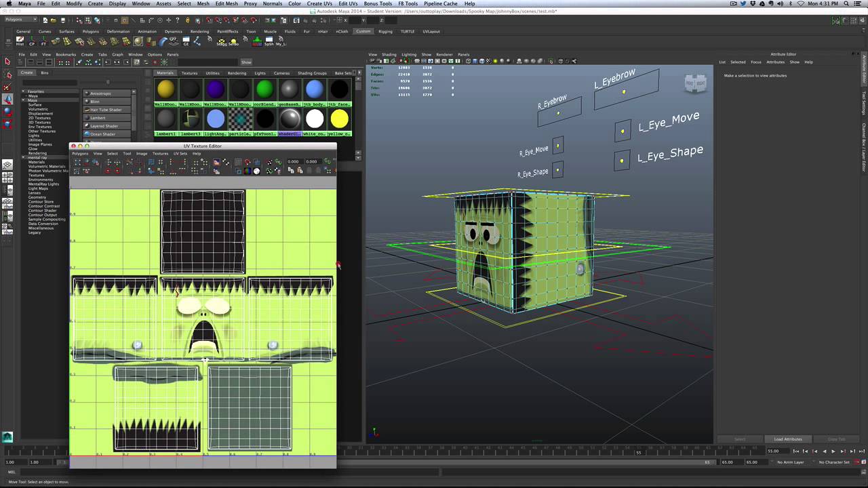Viewport: 868px width, 488px height.
Task: Create a Layered Shader node
Action: (107, 126)
